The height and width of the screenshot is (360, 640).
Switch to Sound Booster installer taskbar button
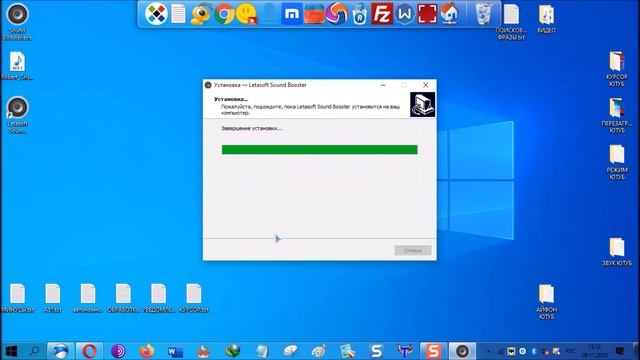point(462,351)
